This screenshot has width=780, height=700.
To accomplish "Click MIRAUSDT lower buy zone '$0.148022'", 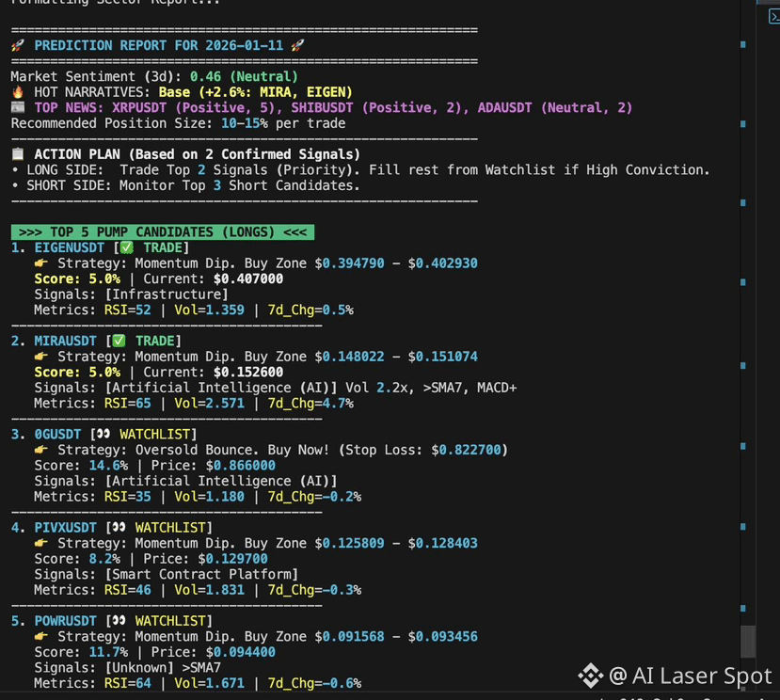I will [x=349, y=357].
